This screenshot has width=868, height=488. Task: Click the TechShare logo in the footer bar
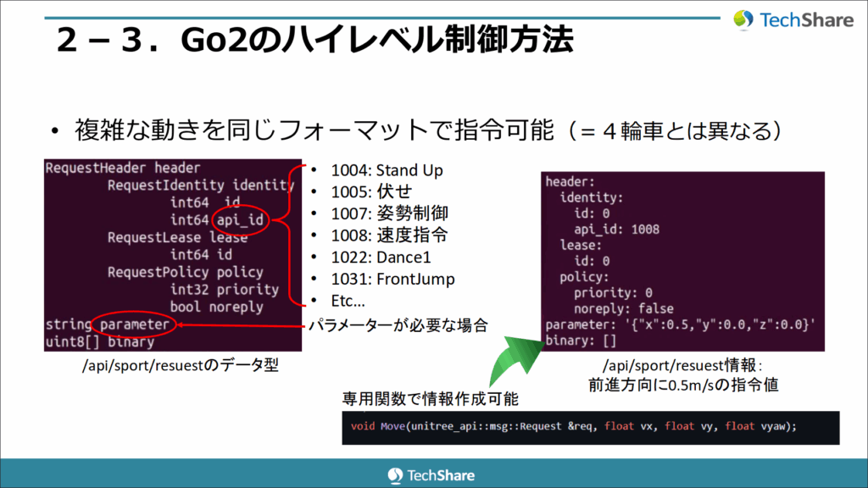click(x=431, y=474)
